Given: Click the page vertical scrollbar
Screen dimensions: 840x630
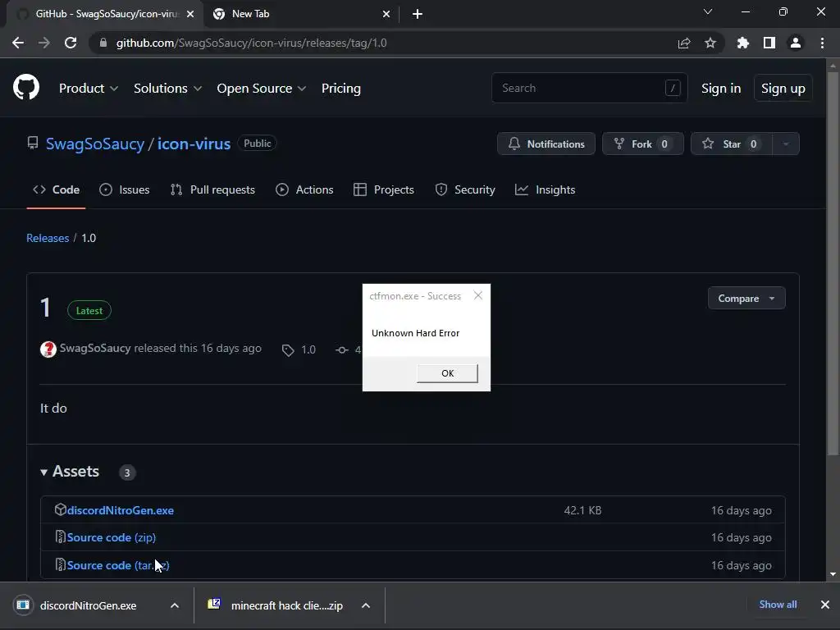Looking at the screenshot, I should click(x=833, y=265).
